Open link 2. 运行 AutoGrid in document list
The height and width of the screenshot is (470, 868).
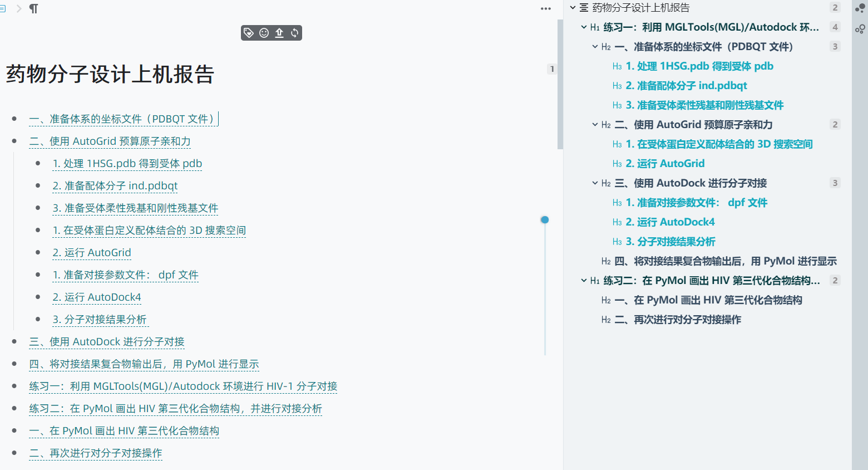point(92,253)
